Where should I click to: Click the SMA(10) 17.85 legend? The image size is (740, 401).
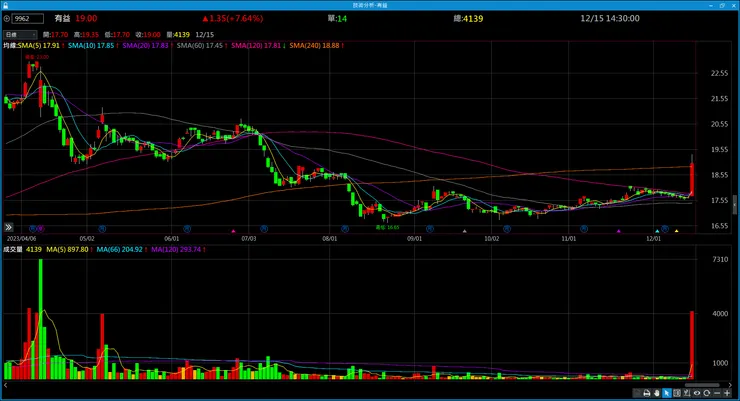(x=93, y=46)
